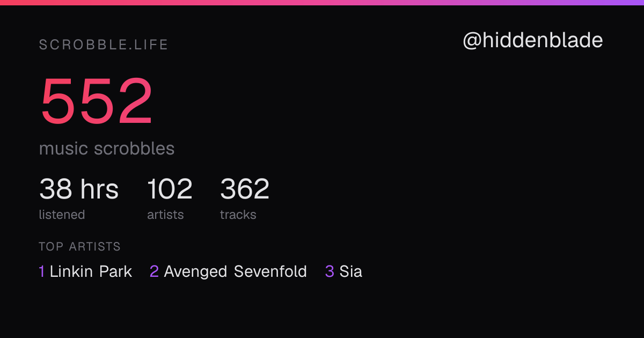The image size is (644, 338).
Task: Click the tracks caption under 362
Action: pyautogui.click(x=238, y=215)
